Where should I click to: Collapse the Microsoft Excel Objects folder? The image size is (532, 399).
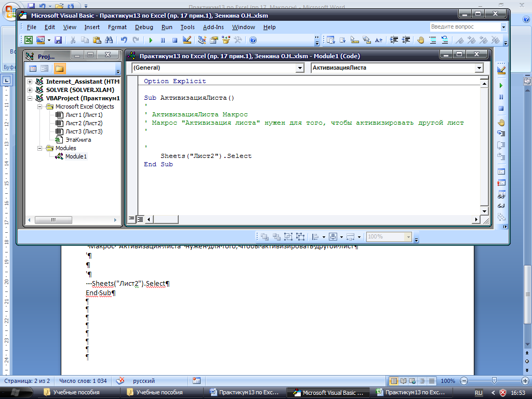click(x=39, y=107)
